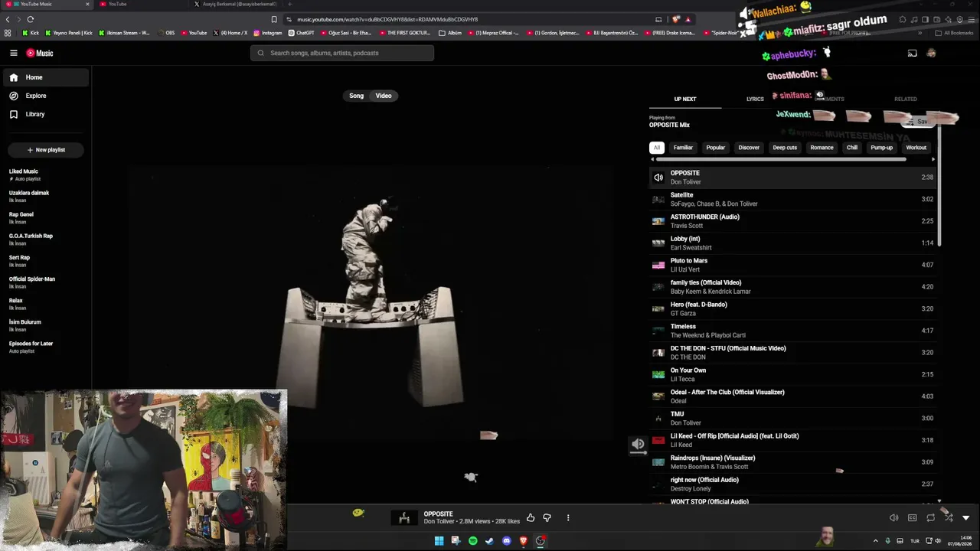Open the three-dot menu for OPPOSITE
Image resolution: width=980 pixels, height=551 pixels.
click(568, 518)
